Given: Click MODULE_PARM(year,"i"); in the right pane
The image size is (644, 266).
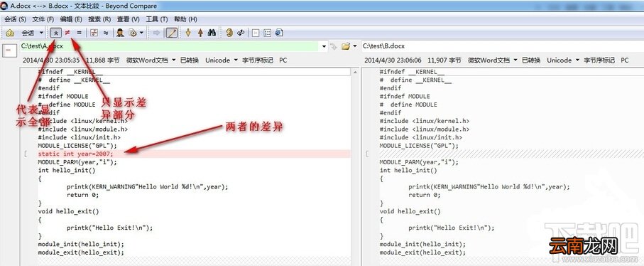Looking at the screenshot, I should point(419,162).
